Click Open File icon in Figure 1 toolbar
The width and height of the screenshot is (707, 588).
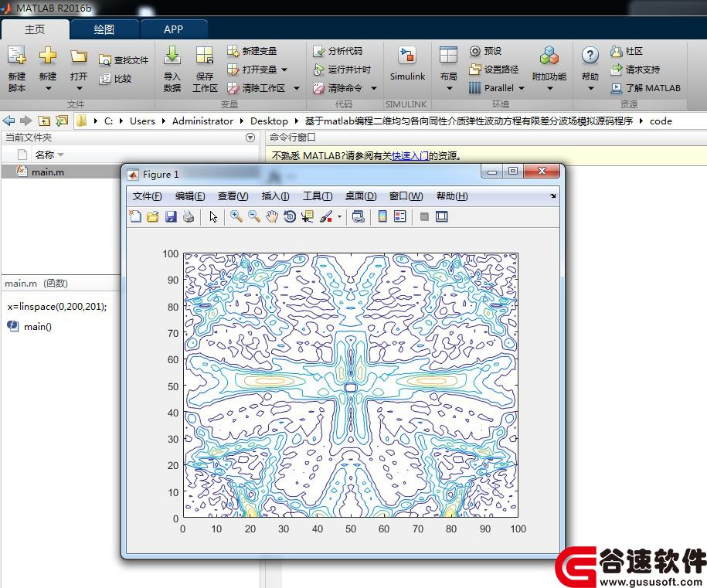point(153,217)
